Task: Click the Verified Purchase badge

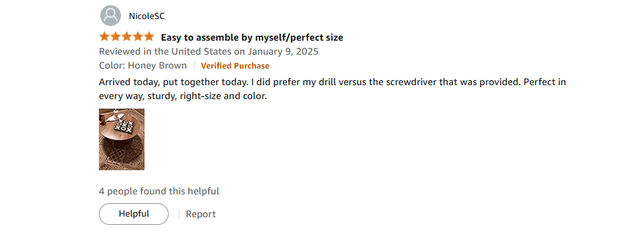Action: (x=235, y=66)
